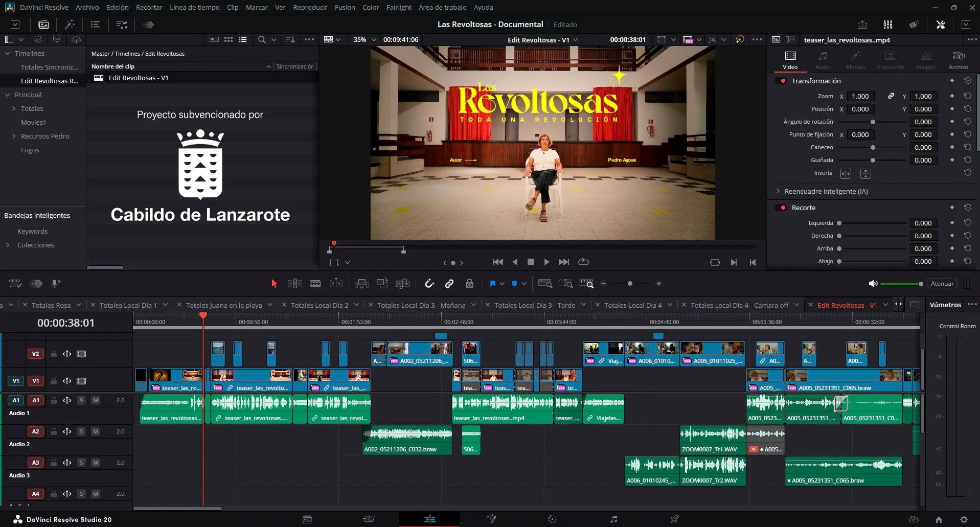Open the Fairlight menu
The height and width of the screenshot is (527, 980).
click(x=399, y=7)
